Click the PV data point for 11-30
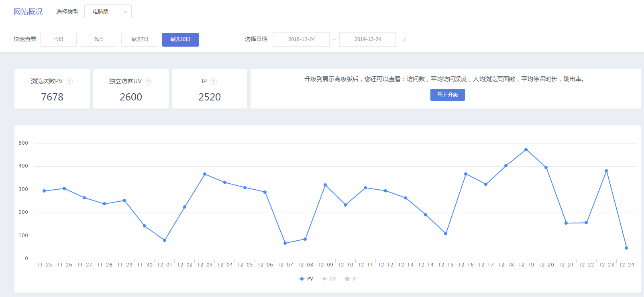644x297 pixels. click(x=145, y=226)
